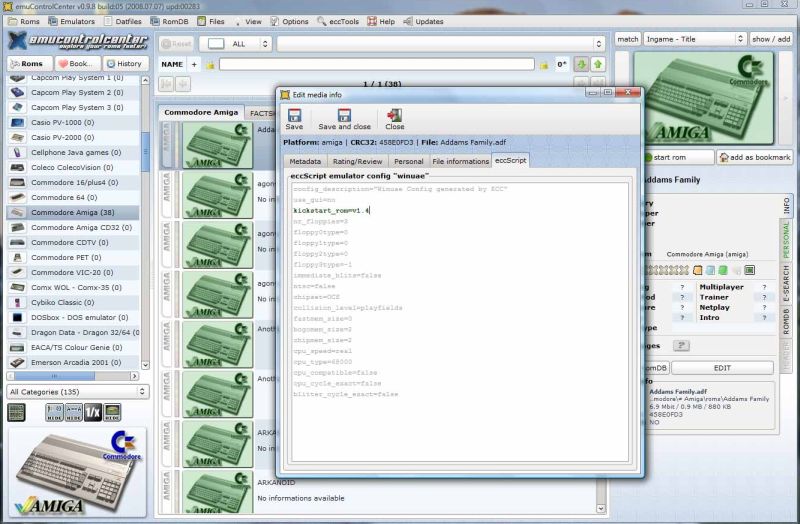
Task: Open the Emulators menu
Action: click(71, 21)
